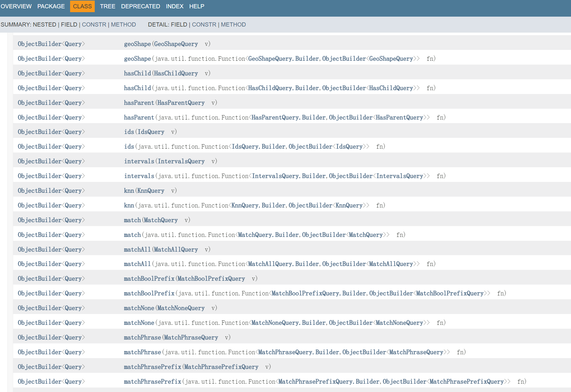
Task: Jump to Method detail section
Action: click(233, 25)
